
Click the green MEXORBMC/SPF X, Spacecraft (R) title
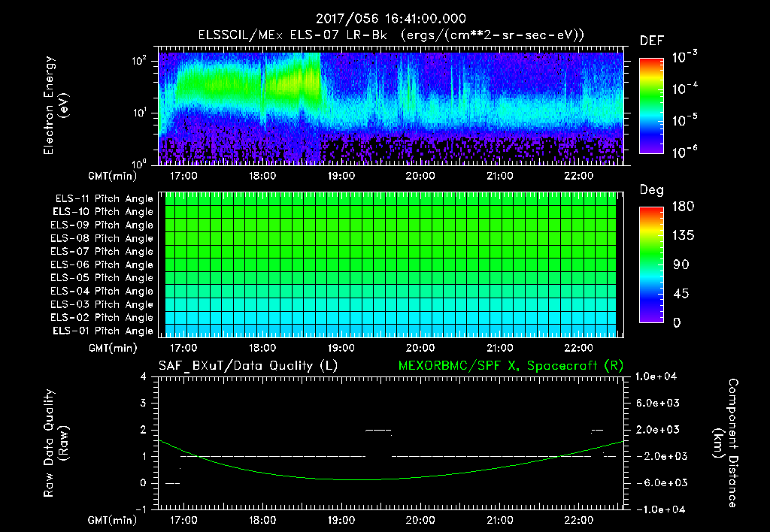511,366
